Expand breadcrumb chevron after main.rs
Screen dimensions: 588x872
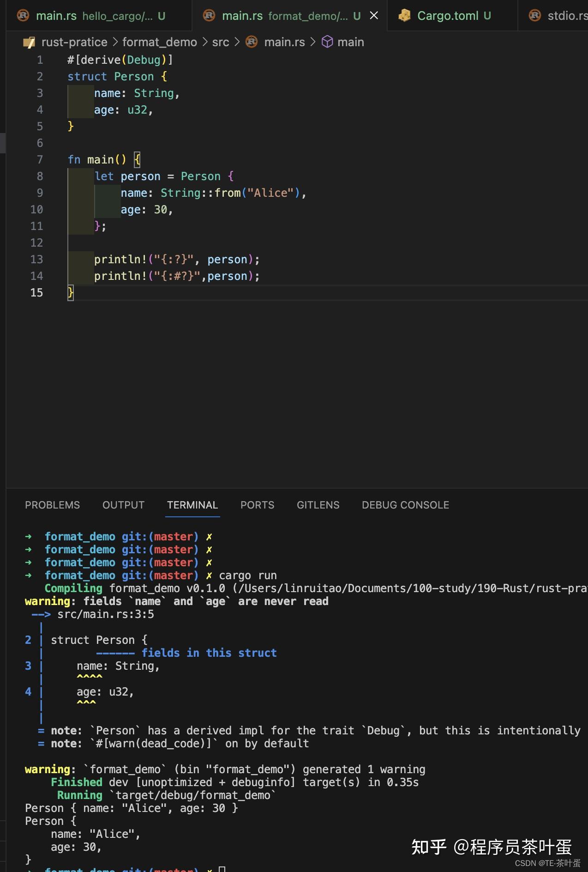(x=312, y=42)
